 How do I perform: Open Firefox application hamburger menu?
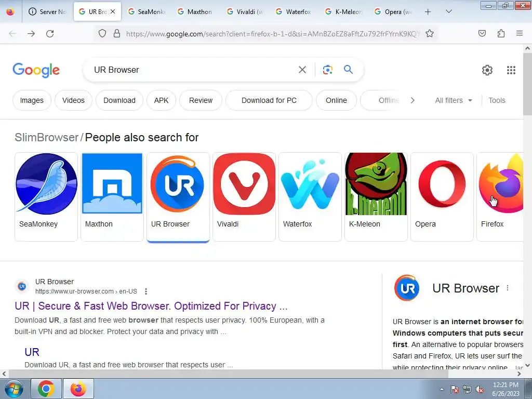click(x=520, y=33)
